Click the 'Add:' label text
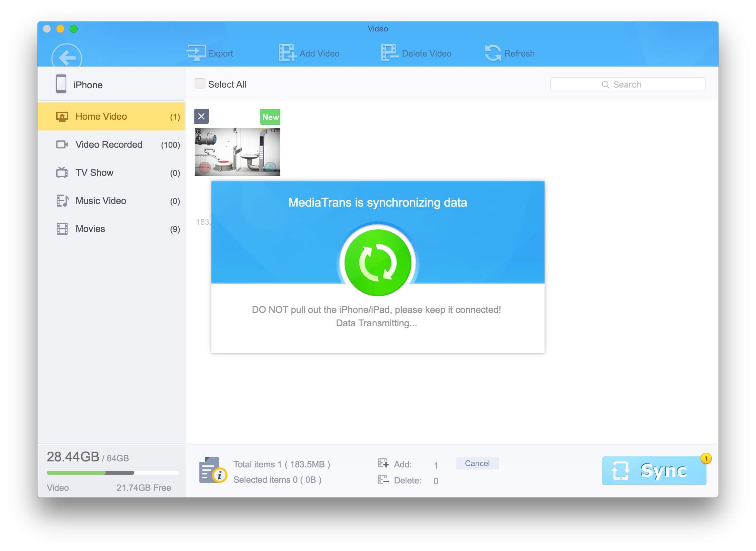Image resolution: width=756 pixels, height=551 pixels. coord(403,464)
